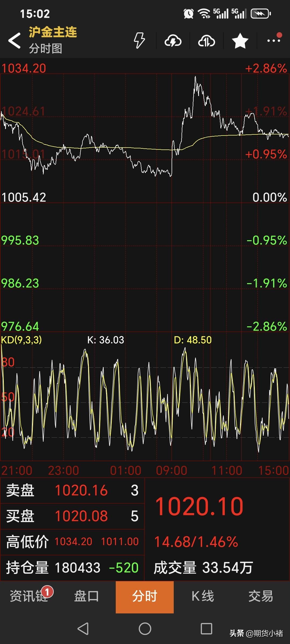Tap the 11:00 time axis label
The height and width of the screenshot is (644, 290).
pos(227,471)
